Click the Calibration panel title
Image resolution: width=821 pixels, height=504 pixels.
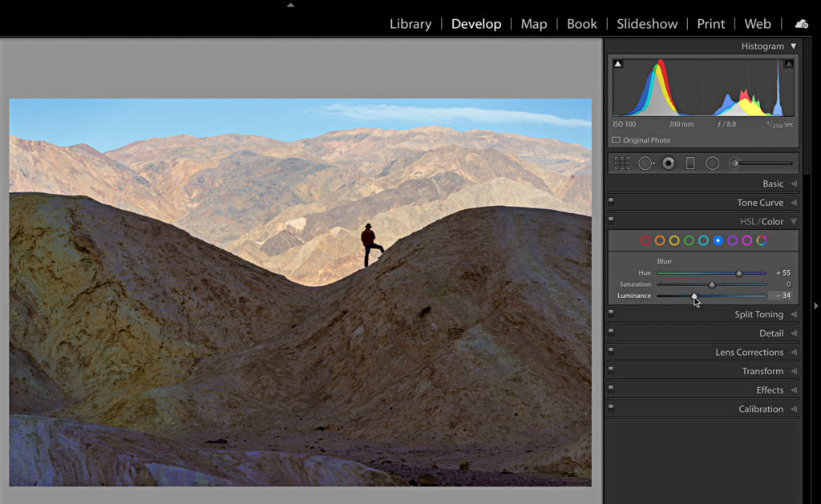[761, 409]
